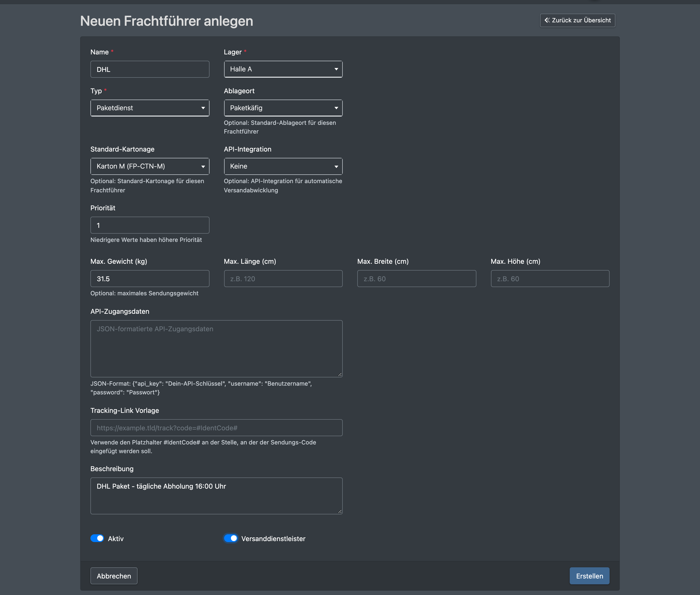
Task: Click the 'Versanddienstleister' label text
Action: (x=273, y=539)
